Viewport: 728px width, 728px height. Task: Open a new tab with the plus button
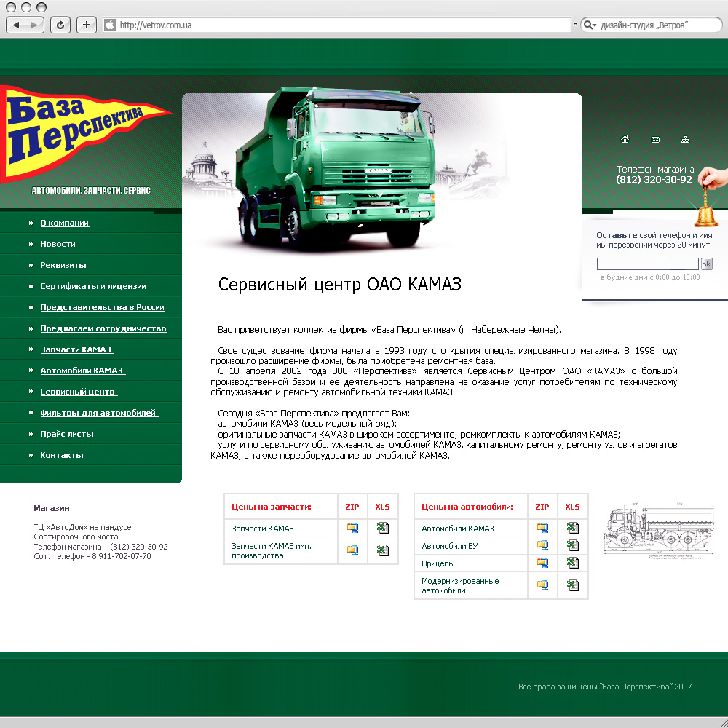pyautogui.click(x=86, y=24)
